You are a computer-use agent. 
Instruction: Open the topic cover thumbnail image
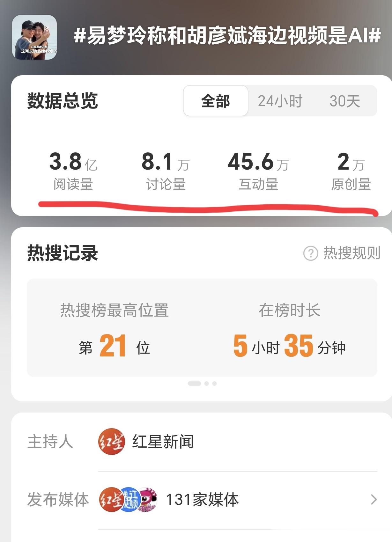pos(34,37)
